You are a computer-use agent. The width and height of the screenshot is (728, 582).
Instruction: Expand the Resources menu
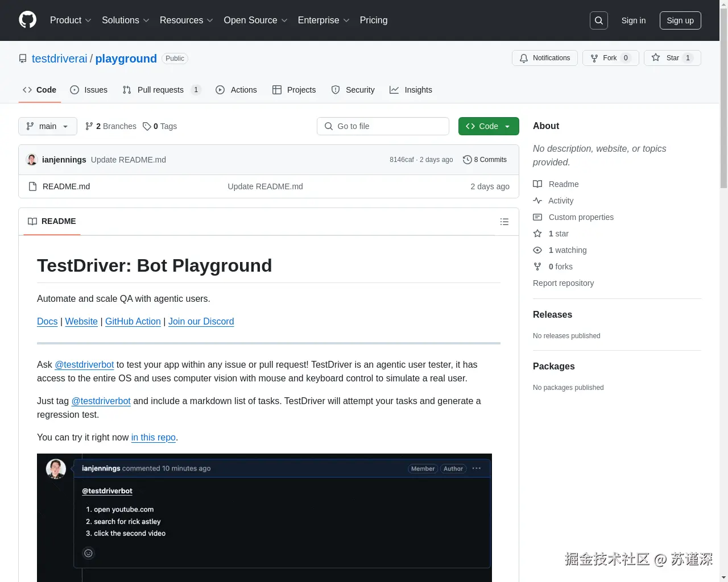coord(187,20)
